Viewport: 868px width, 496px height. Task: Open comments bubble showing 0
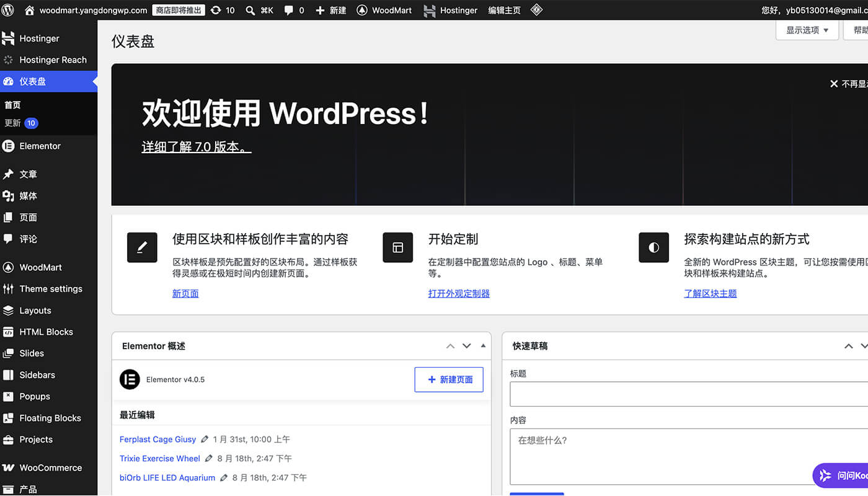[x=294, y=10]
